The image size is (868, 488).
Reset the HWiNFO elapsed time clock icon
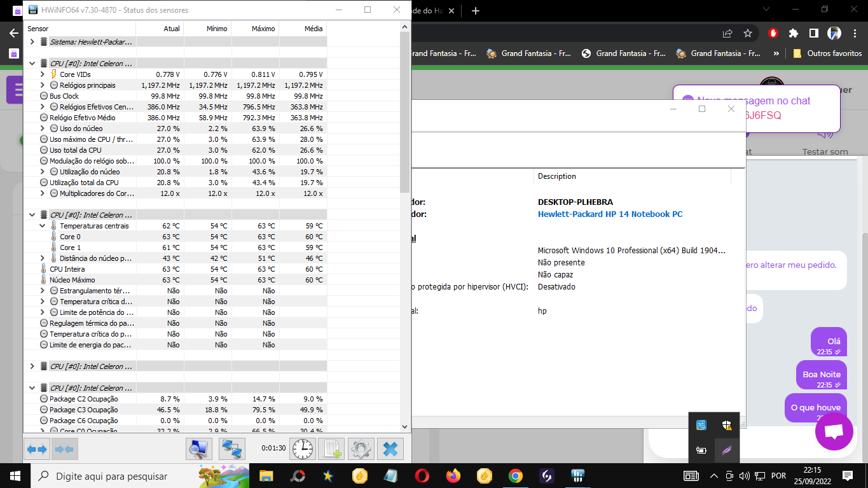pyautogui.click(x=303, y=449)
